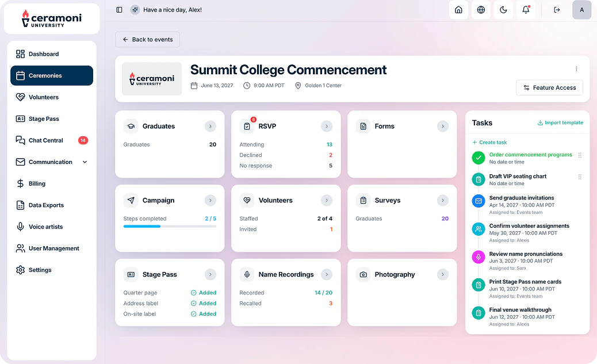
Task: Mark Draft VIP seating chart task icon
Action: (x=478, y=179)
